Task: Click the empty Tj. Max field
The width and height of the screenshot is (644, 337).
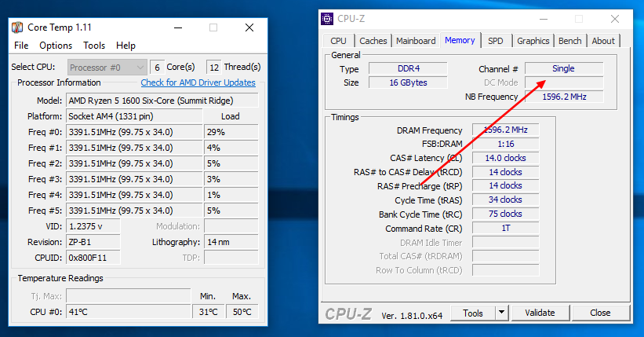Action: pyautogui.click(x=129, y=296)
